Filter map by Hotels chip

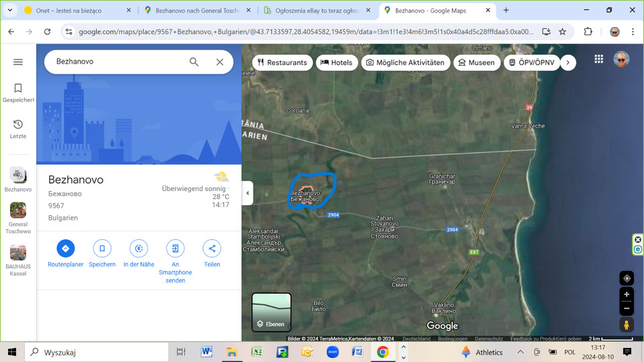coord(337,62)
